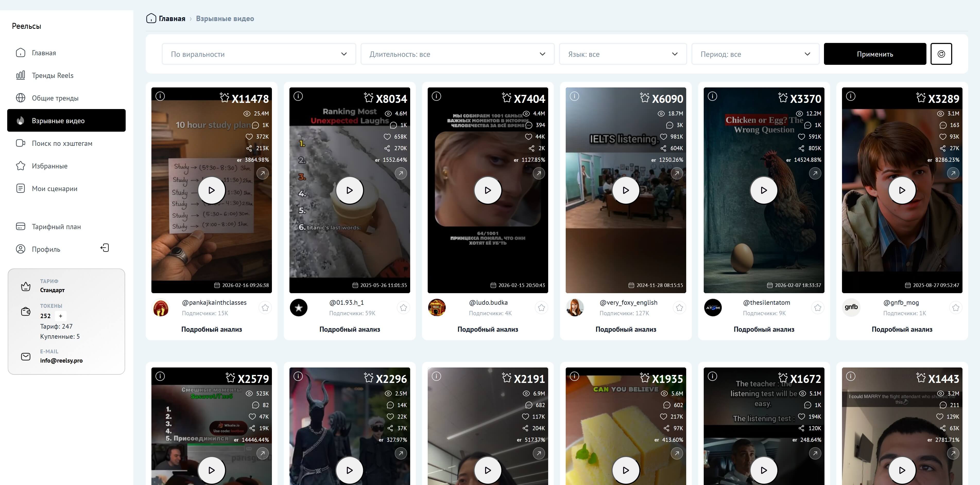
Task: Click the home icon in the breadcrumb
Action: click(151, 18)
